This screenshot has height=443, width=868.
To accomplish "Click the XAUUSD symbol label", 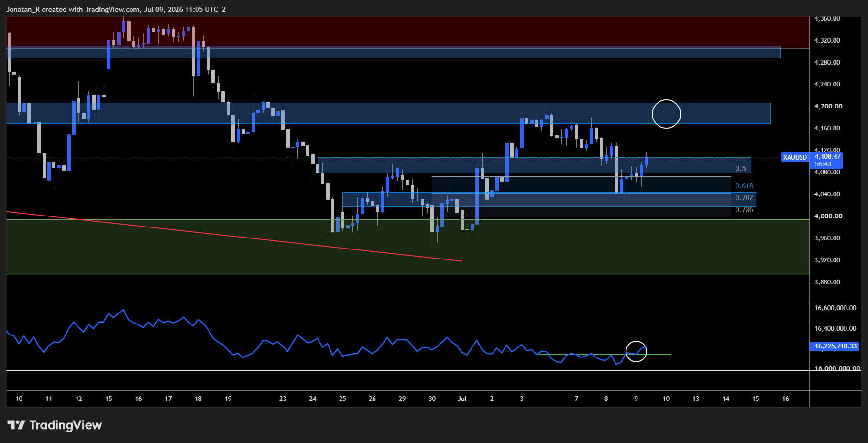I will [795, 157].
